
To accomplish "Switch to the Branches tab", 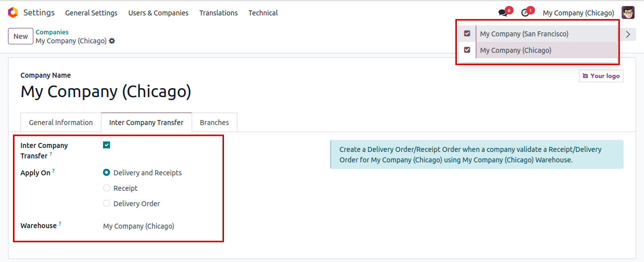I will tap(215, 123).
